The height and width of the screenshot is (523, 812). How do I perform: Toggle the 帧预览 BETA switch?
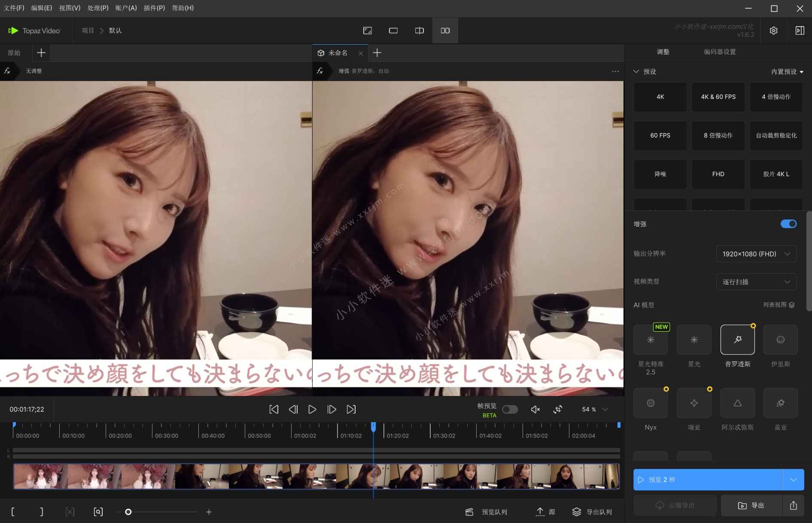(510, 410)
